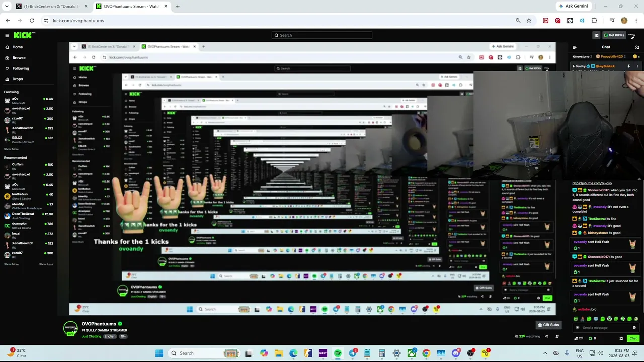This screenshot has height=362, width=644.
Task: Open Cuffem recommended channel
Action: click(x=29, y=166)
